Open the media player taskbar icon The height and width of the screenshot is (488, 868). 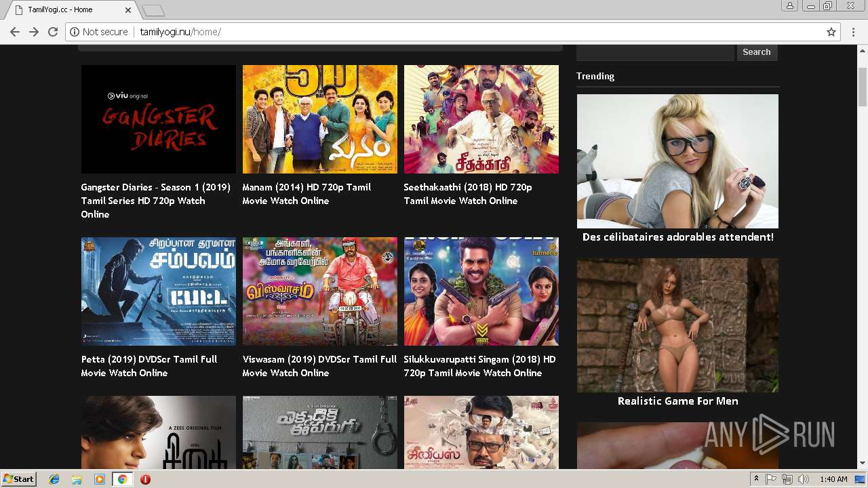tap(100, 479)
